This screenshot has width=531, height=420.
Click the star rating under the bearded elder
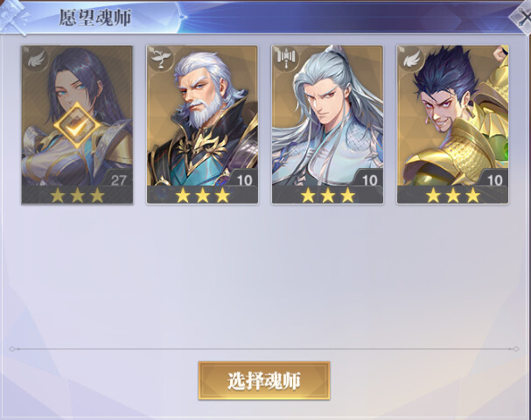point(202,196)
